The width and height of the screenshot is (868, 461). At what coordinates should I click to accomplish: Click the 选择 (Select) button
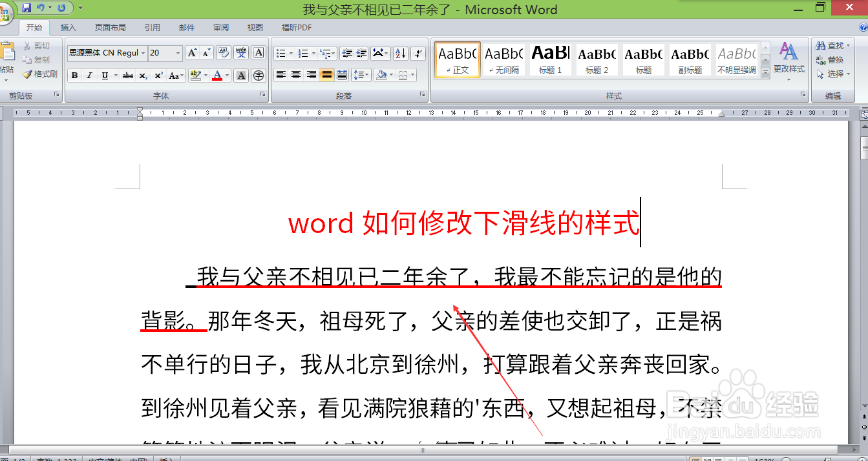coord(833,74)
